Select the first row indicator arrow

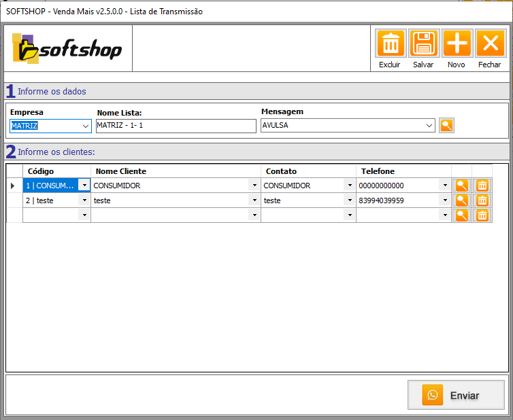point(14,186)
